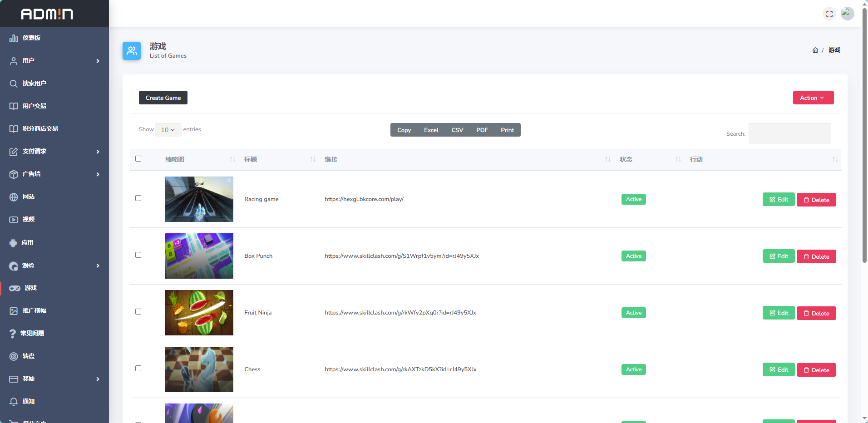868x423 pixels.
Task: Click the 搜索用户 magnifier icon
Action: click(14, 84)
